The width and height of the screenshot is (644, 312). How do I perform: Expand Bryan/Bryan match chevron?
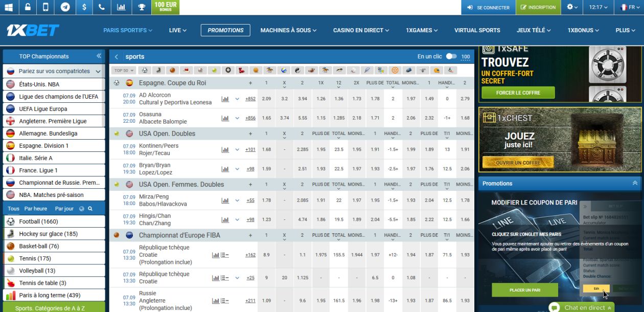click(x=237, y=169)
